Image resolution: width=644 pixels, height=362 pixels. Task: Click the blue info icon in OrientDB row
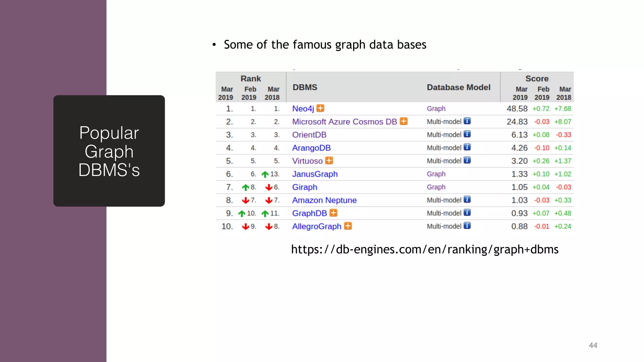click(467, 134)
